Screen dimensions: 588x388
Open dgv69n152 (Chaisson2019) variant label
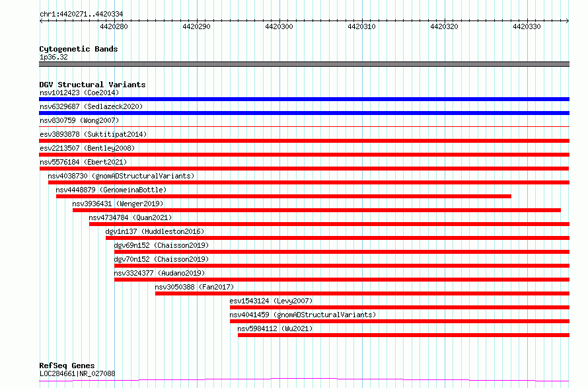click(161, 245)
